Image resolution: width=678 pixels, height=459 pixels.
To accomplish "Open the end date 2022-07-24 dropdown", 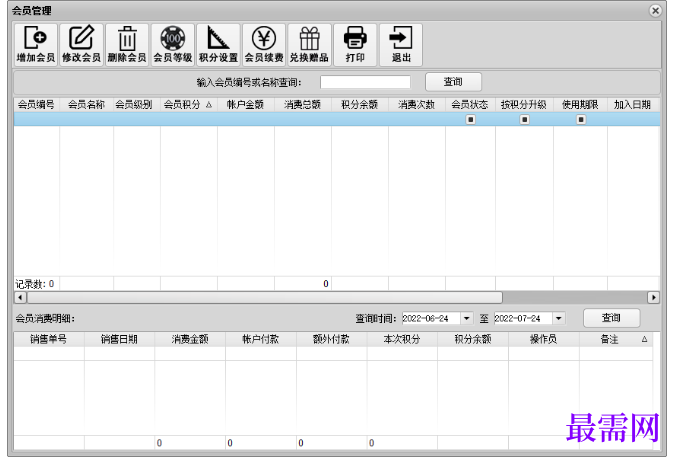I will pos(559,319).
